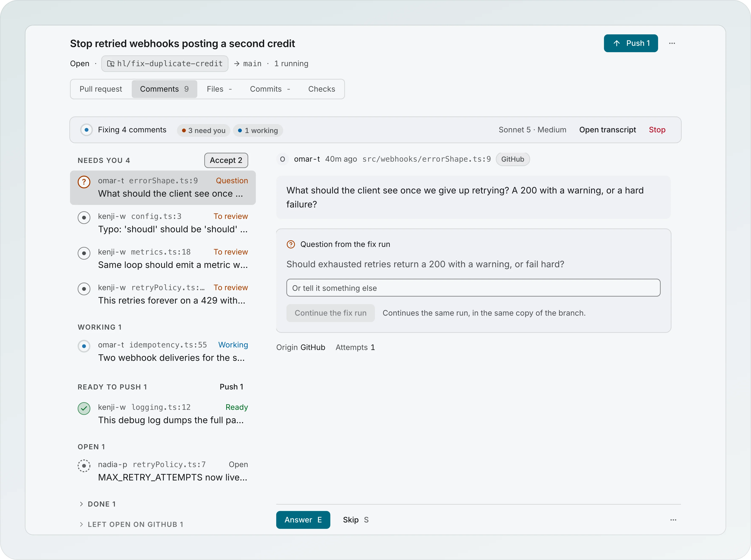Click the '1 working' status pill
The image size is (751, 560).
pos(258,130)
